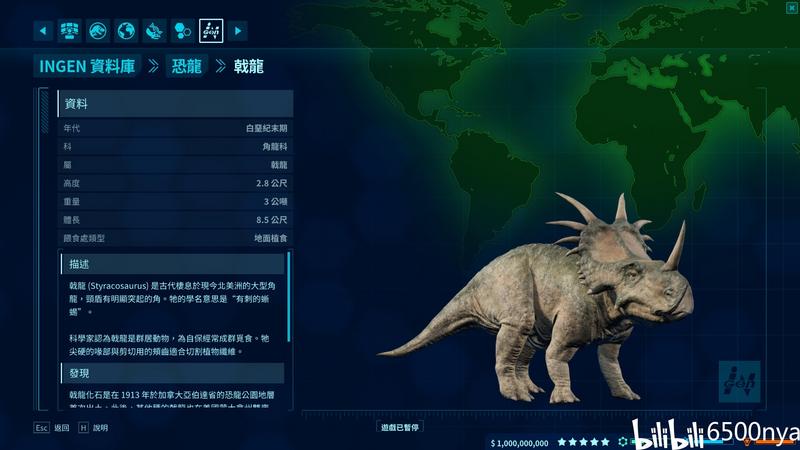Click the InGen logo badge in corner
Screen dimensions: 800x450
click(x=739, y=382)
